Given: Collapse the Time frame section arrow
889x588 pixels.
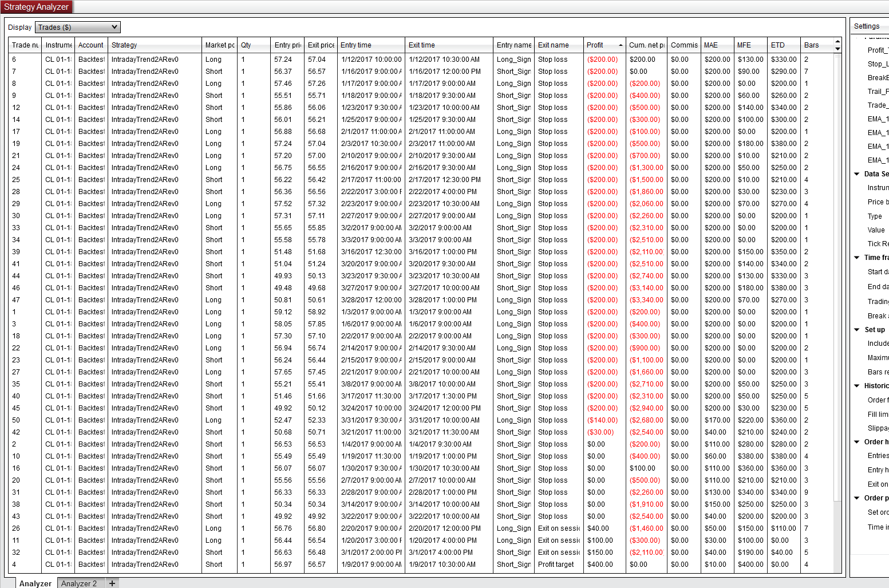Looking at the screenshot, I should tap(857, 258).
